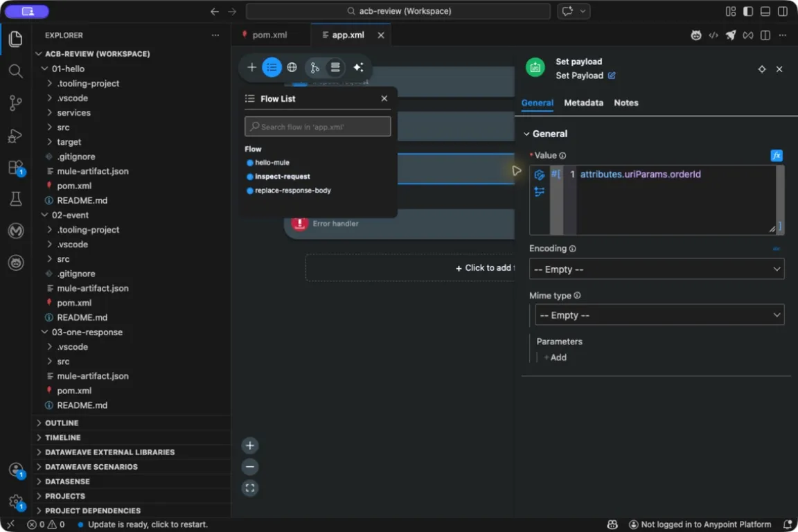Viewport: 798px width, 532px height.
Task: Collapse the 01-hello folder
Action: (45, 68)
